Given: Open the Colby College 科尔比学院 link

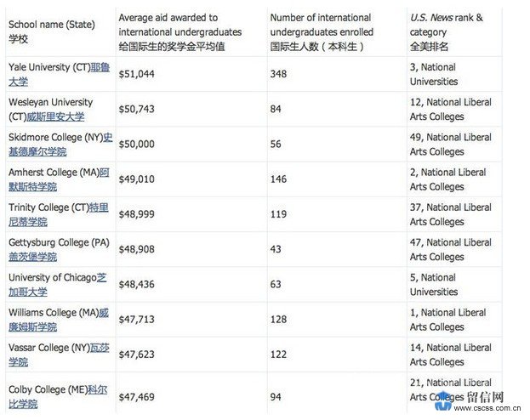Looking at the screenshot, I should point(23,404).
